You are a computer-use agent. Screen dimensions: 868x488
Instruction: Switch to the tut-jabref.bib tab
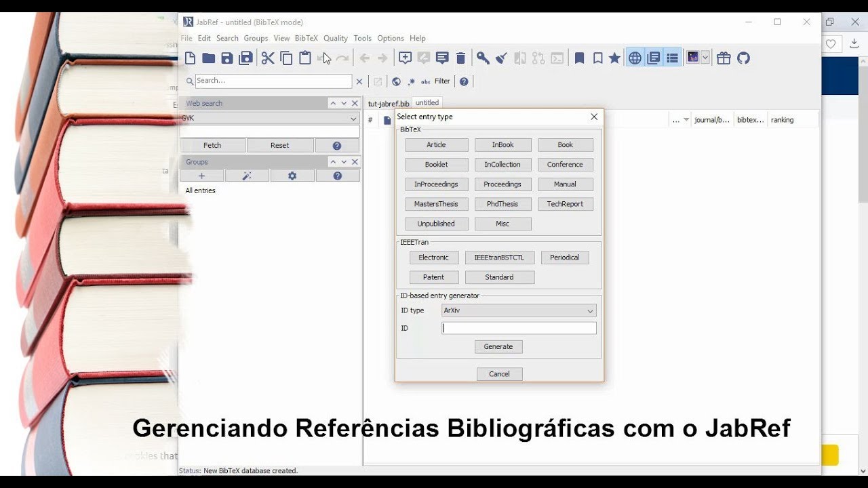[x=389, y=104]
